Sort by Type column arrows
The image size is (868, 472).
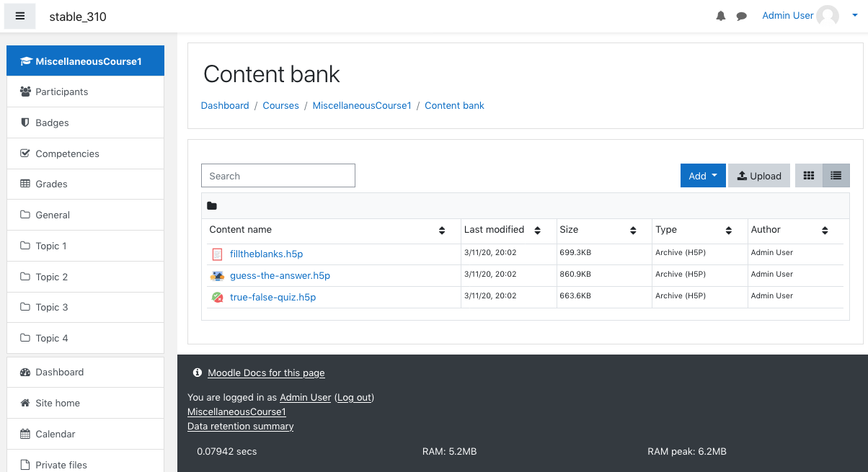(x=729, y=231)
